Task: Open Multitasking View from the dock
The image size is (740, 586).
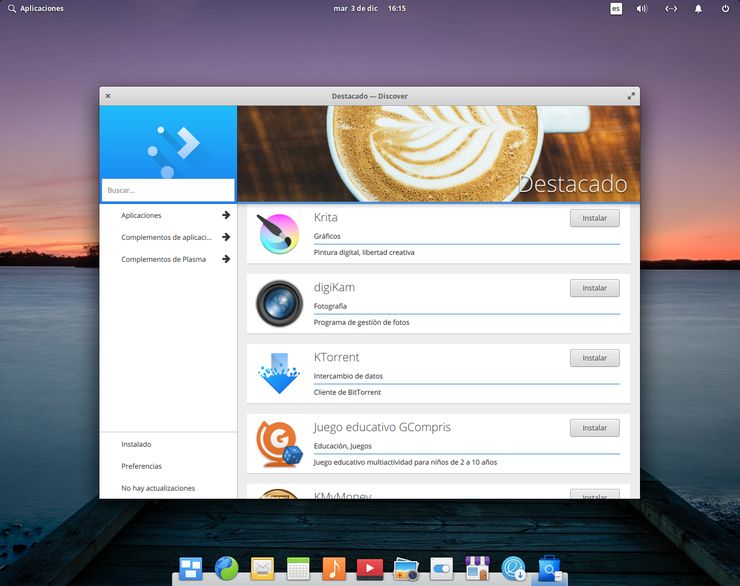Action: tap(190, 569)
